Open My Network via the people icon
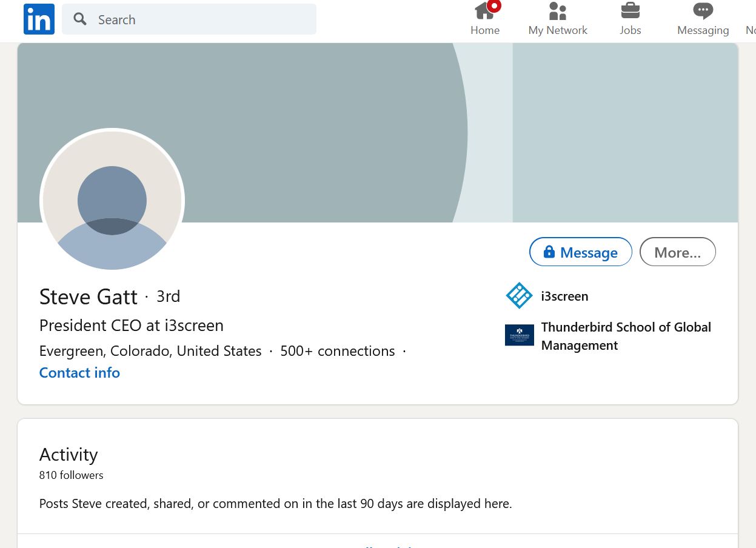The height and width of the screenshot is (548, 756). 557,12
